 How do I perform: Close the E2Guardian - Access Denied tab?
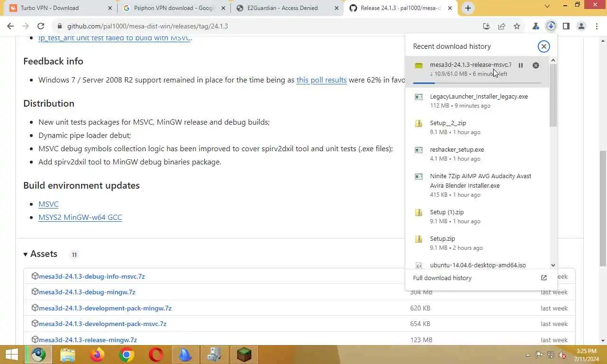(x=336, y=8)
